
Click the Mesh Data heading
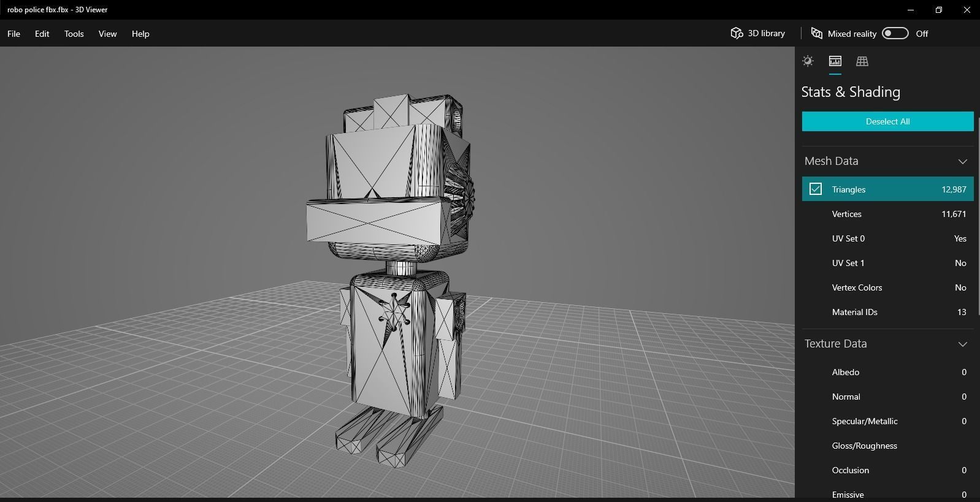pos(831,161)
